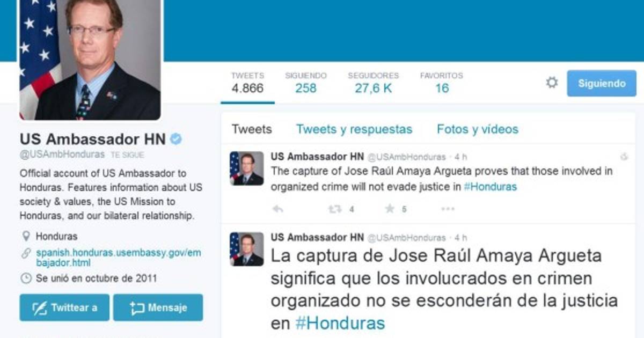The width and height of the screenshot is (644, 338).
Task: Click the Mensaje button
Action: pos(158,307)
